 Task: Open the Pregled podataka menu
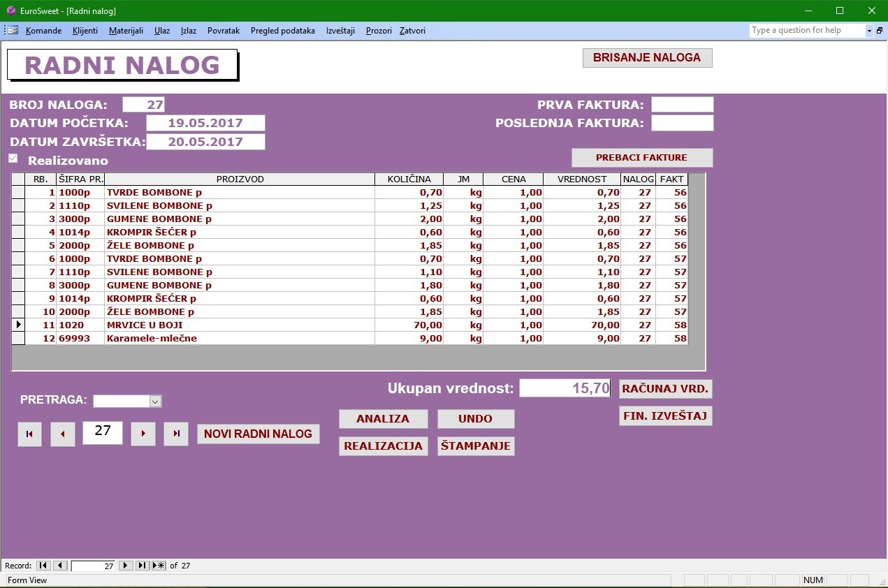(282, 31)
